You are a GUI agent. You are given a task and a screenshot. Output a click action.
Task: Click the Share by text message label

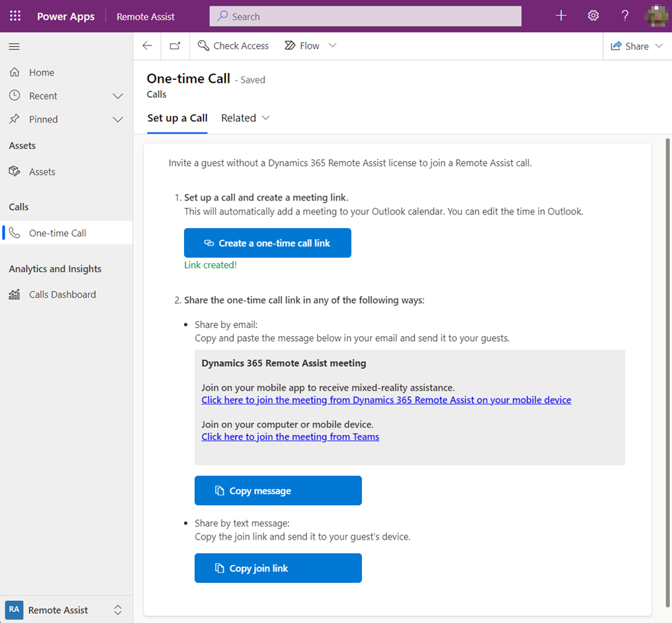(242, 523)
